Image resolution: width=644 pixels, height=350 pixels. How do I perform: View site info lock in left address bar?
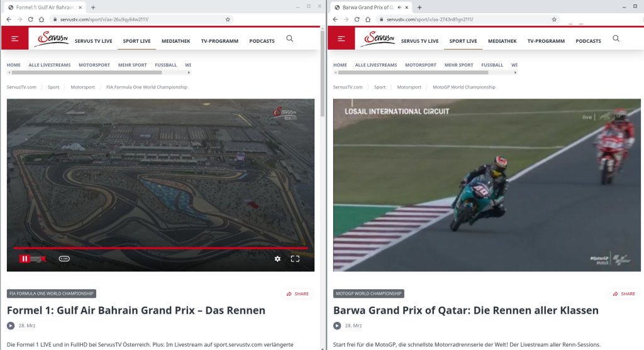[x=55, y=19]
